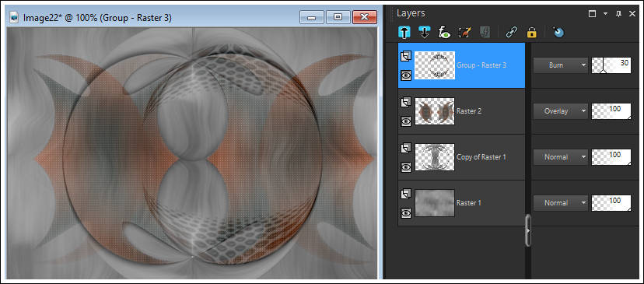Open the Overlay blend mode dropdown
The width and height of the screenshot is (644, 284).
561,111
